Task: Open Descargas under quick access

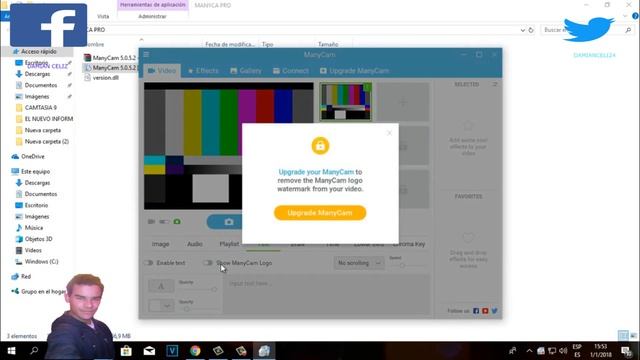Action: (x=37, y=74)
